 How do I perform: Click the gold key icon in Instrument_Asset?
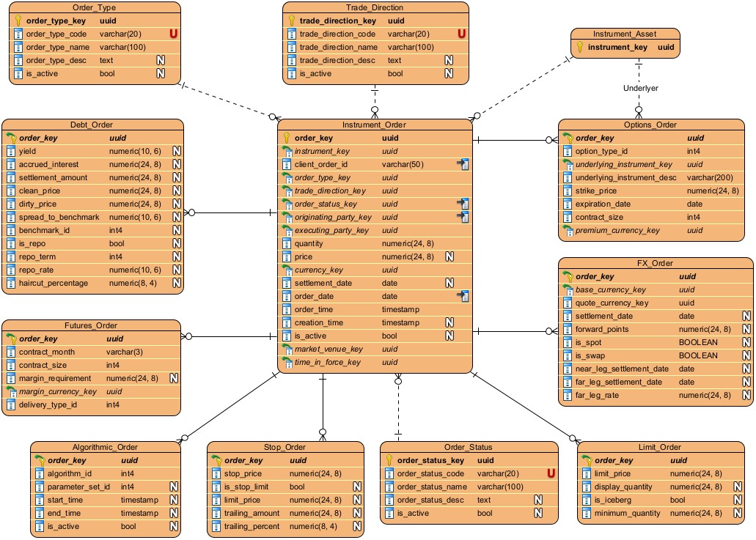(579, 47)
